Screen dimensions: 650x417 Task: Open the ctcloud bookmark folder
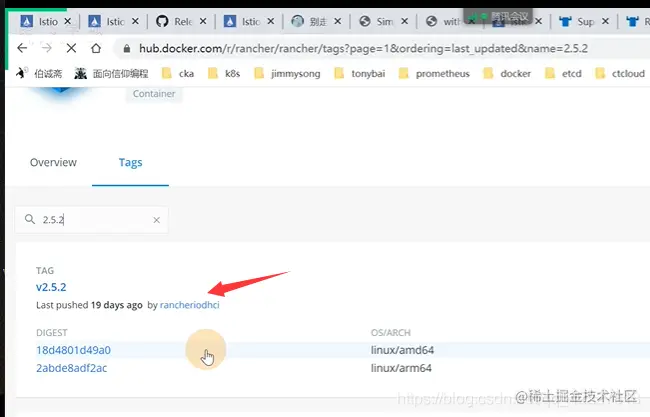[620, 73]
